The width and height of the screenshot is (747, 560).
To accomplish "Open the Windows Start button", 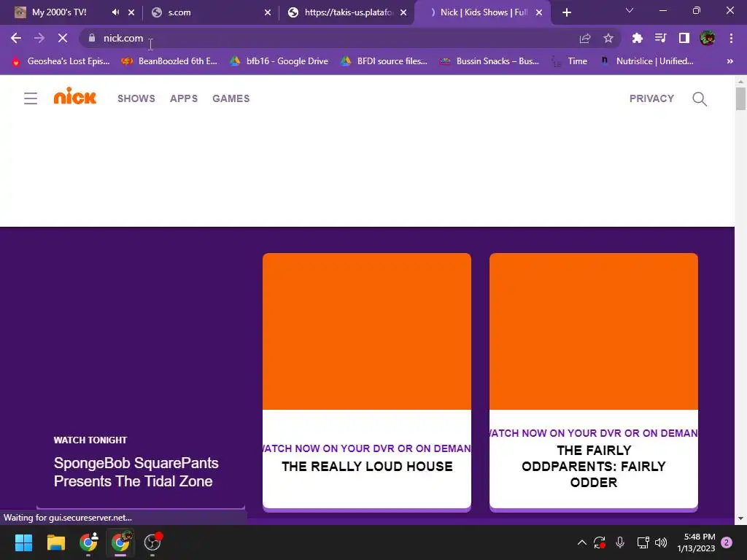I will click(x=23, y=542).
